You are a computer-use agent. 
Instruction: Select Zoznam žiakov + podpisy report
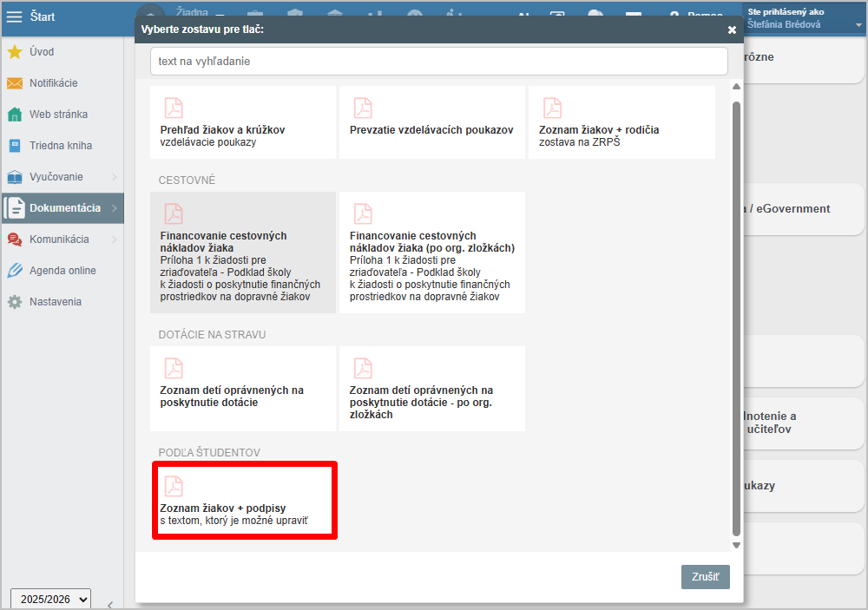coord(244,502)
